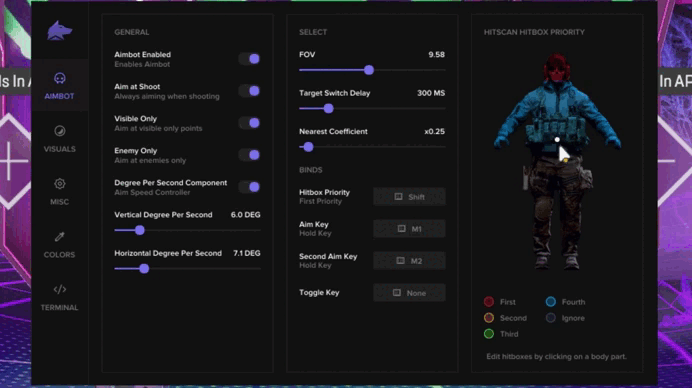This screenshot has width=692, height=388.
Task: Click the red head hitbox on model
Action: 557,68
